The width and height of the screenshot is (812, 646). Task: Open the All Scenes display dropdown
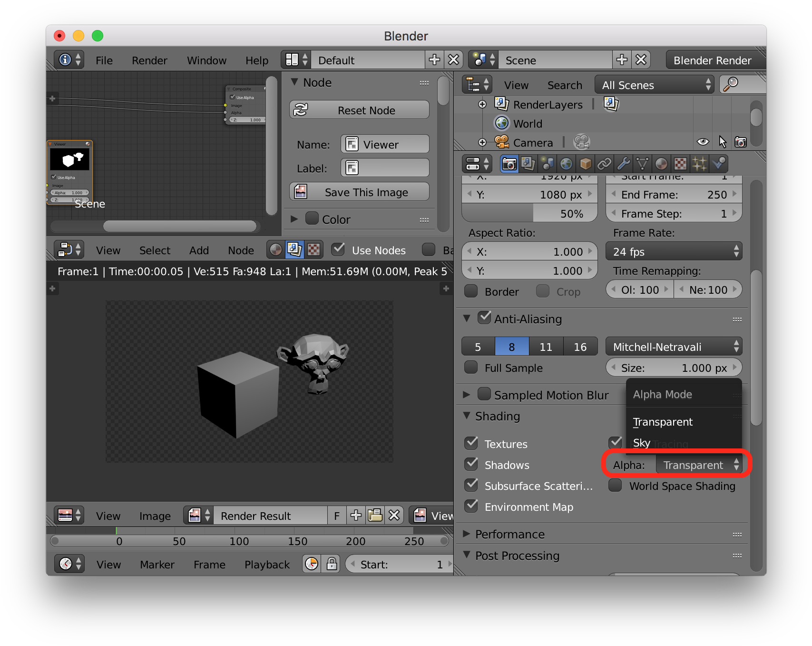[655, 85]
